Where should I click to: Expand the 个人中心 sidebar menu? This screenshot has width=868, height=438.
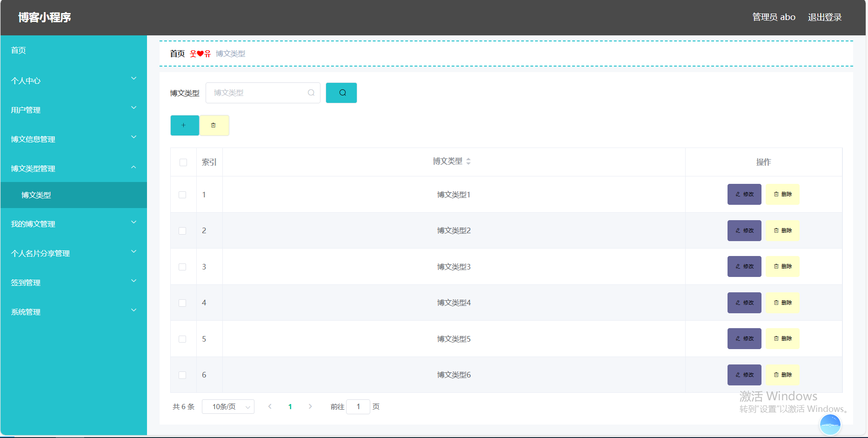pos(73,81)
